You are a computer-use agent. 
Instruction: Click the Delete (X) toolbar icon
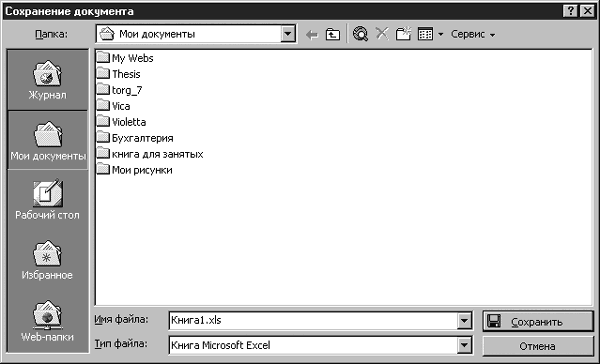[x=382, y=34]
